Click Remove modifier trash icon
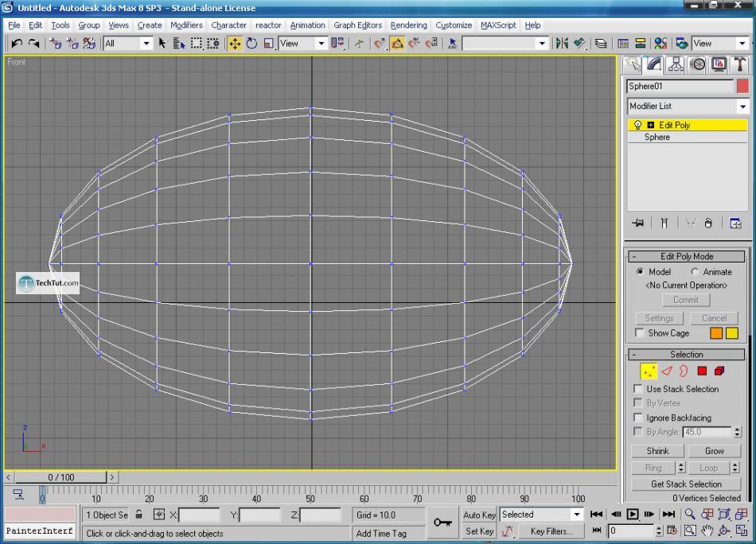The image size is (756, 544). [x=707, y=223]
